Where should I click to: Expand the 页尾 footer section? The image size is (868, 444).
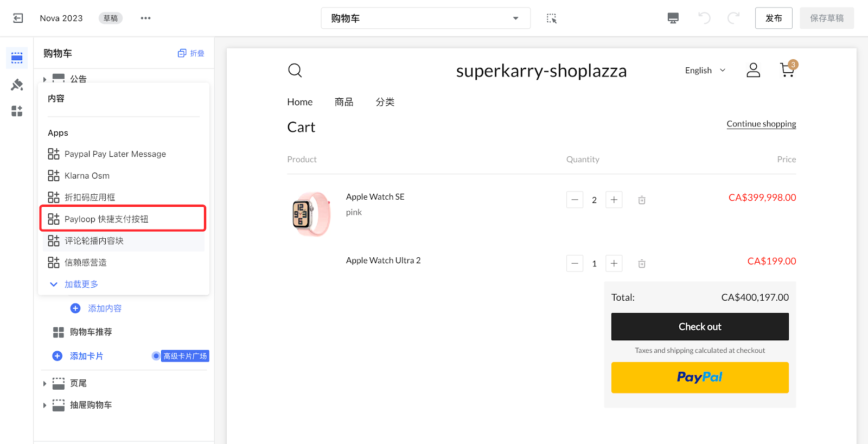point(45,384)
